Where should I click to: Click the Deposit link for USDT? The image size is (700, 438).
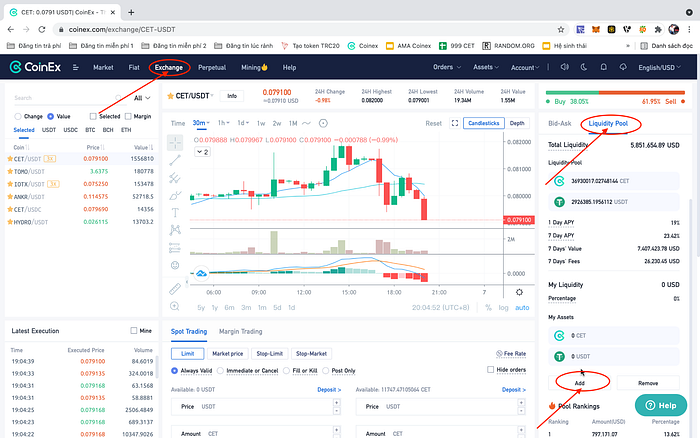(x=329, y=390)
